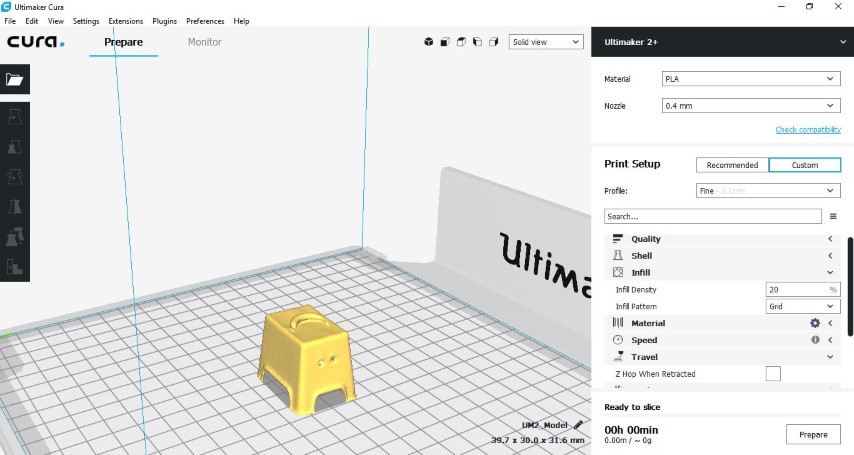Open the Plugins menu
This screenshot has width=854, height=455.
[164, 21]
